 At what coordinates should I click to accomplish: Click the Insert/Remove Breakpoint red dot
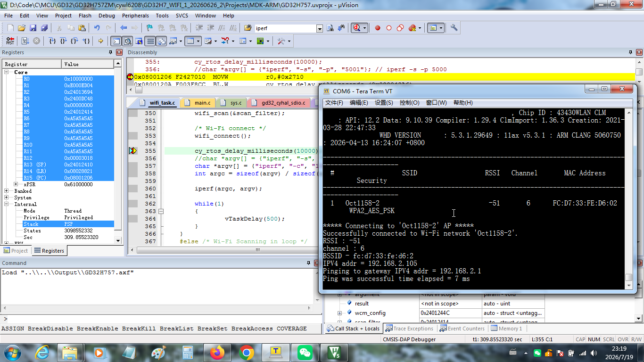pyautogui.click(x=378, y=28)
